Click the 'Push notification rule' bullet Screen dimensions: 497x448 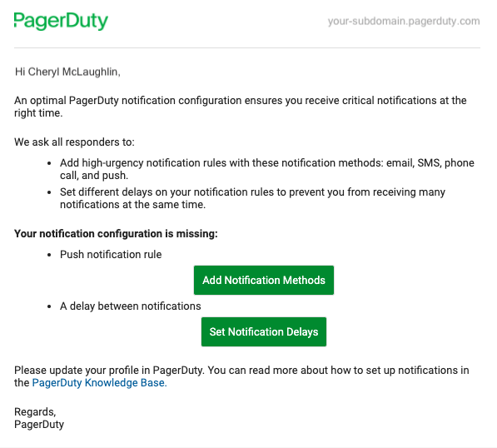[111, 255]
